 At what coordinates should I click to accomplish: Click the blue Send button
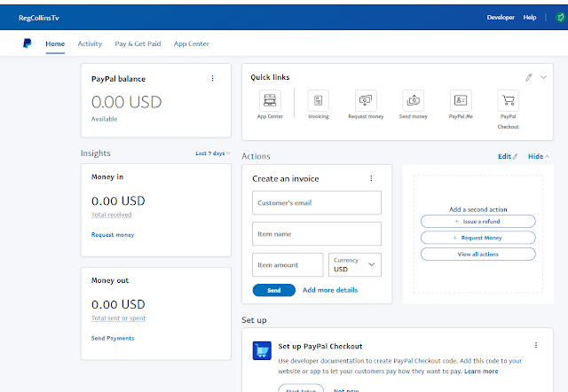pyautogui.click(x=274, y=290)
